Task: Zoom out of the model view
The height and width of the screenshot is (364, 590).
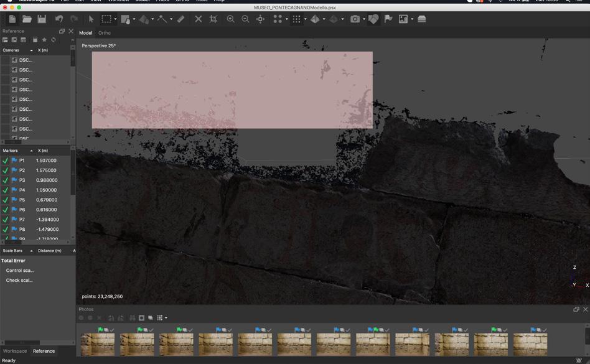Action: point(245,19)
